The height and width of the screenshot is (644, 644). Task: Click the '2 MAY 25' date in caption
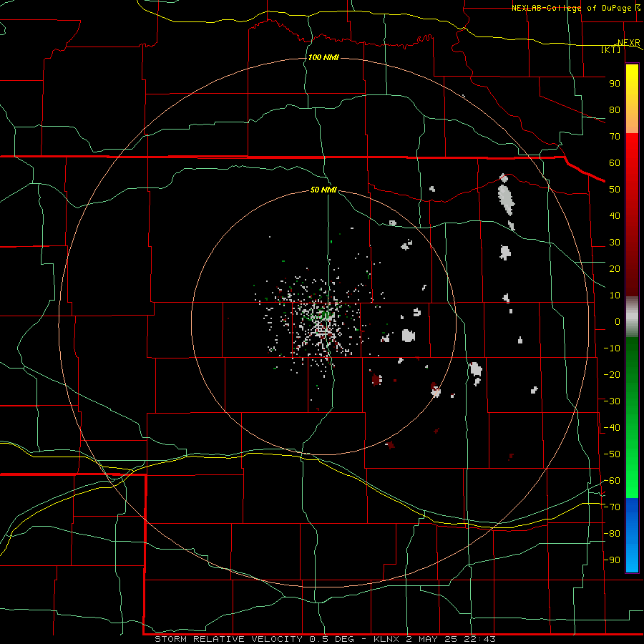pyautogui.click(x=431, y=639)
